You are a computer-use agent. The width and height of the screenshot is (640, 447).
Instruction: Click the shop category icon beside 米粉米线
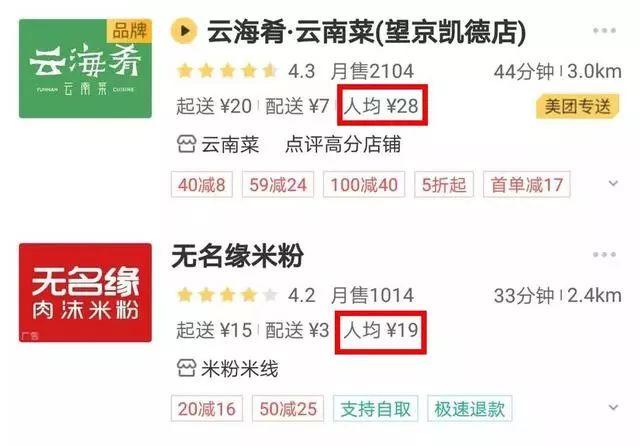tap(186, 368)
